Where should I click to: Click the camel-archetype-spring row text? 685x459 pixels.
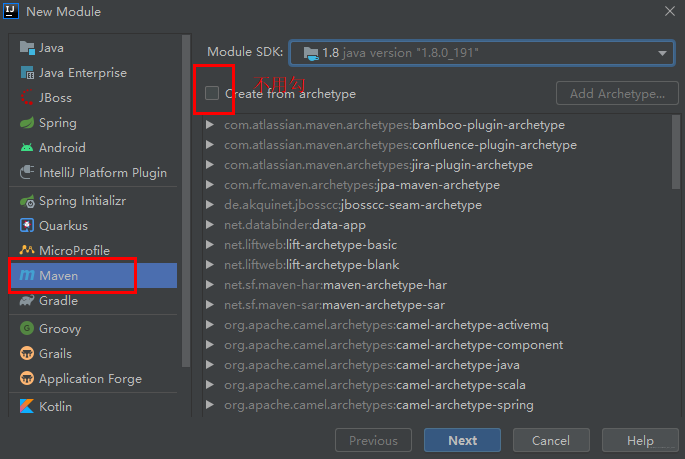(x=379, y=405)
